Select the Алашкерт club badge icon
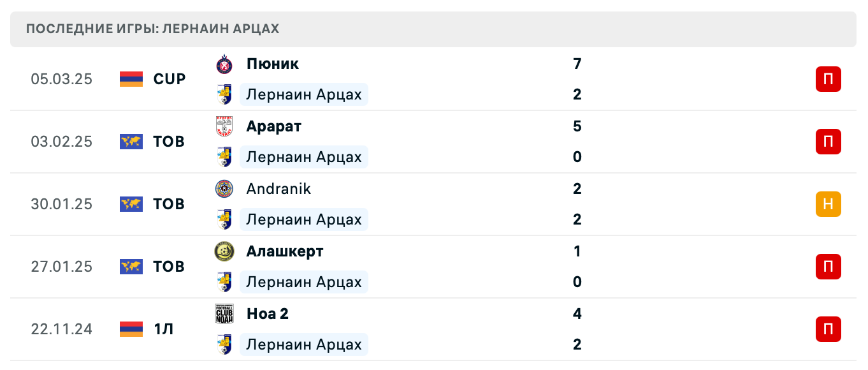 [224, 251]
